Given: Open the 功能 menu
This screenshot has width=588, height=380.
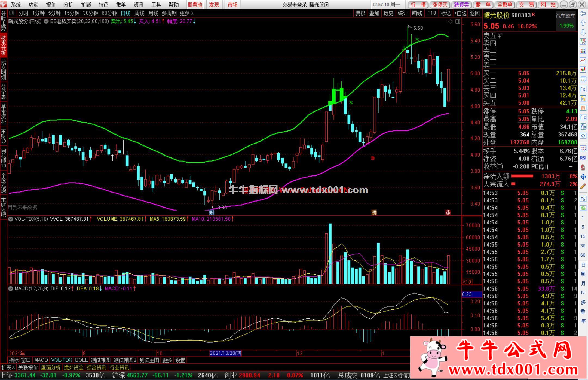Looking at the screenshot, I should [33, 4].
